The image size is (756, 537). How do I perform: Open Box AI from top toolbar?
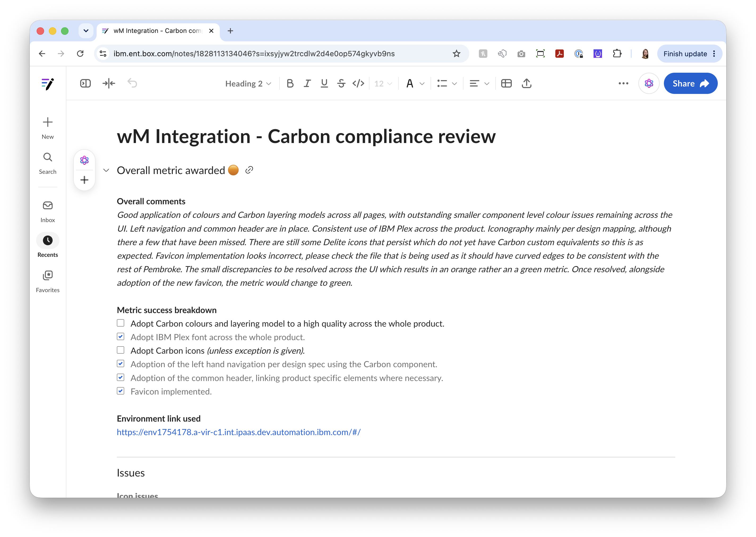pos(648,83)
